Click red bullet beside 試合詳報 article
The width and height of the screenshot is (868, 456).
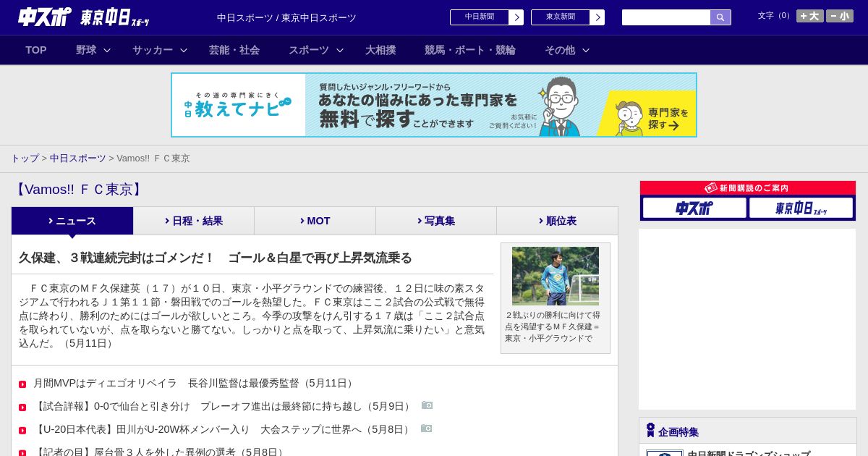click(22, 408)
